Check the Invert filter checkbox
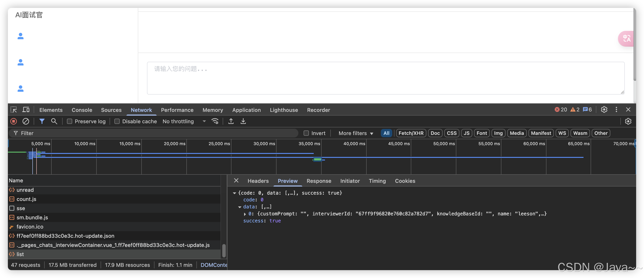 (306, 133)
